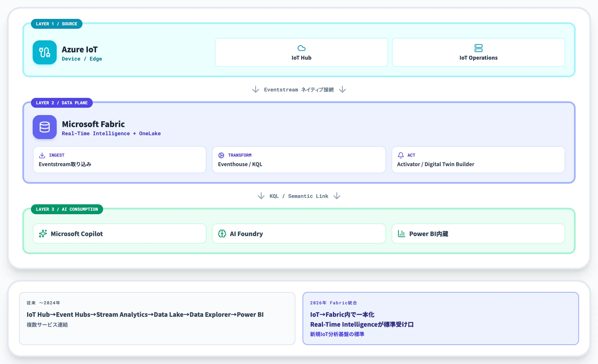Viewport: 598px width, 364px height.
Task: Click the LAYER 1 / SOURCE badge
Action: [x=57, y=24]
